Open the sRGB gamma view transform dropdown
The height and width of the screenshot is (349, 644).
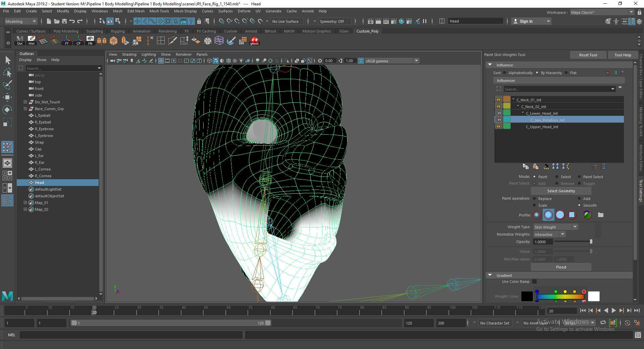392,61
